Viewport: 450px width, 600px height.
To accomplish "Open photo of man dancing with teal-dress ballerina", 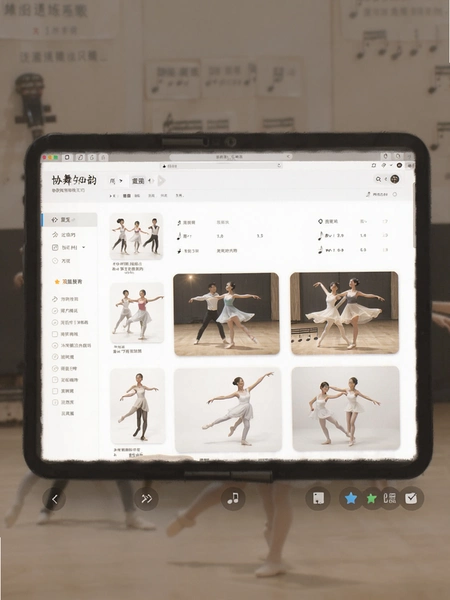I will pyautogui.click(x=226, y=314).
